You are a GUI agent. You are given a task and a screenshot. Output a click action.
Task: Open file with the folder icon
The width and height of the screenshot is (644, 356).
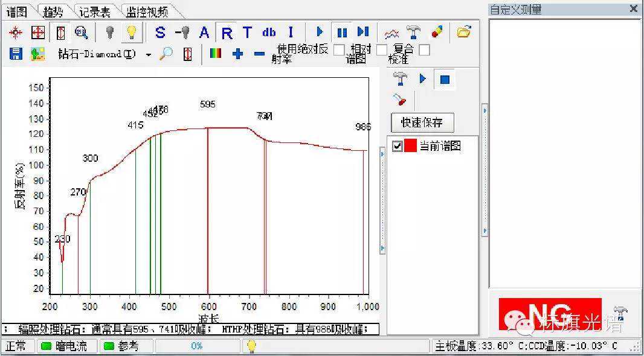[463, 33]
